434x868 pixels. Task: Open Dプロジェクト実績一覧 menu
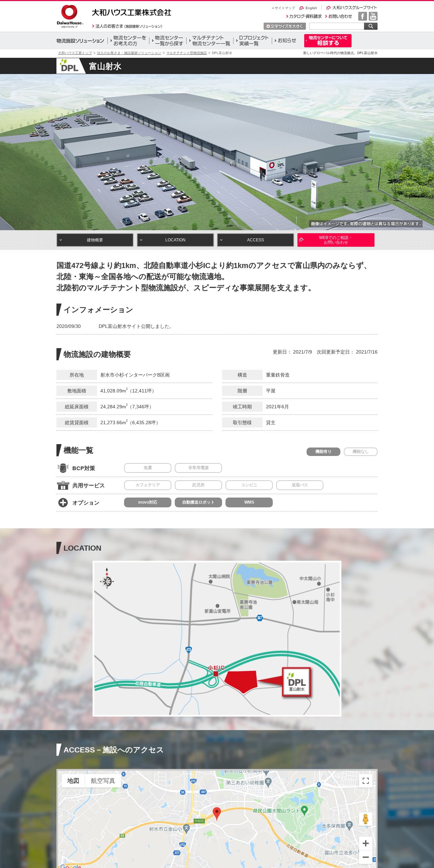coord(252,41)
